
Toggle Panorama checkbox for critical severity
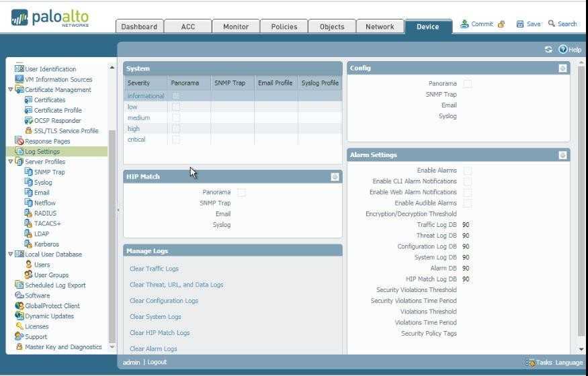(176, 140)
